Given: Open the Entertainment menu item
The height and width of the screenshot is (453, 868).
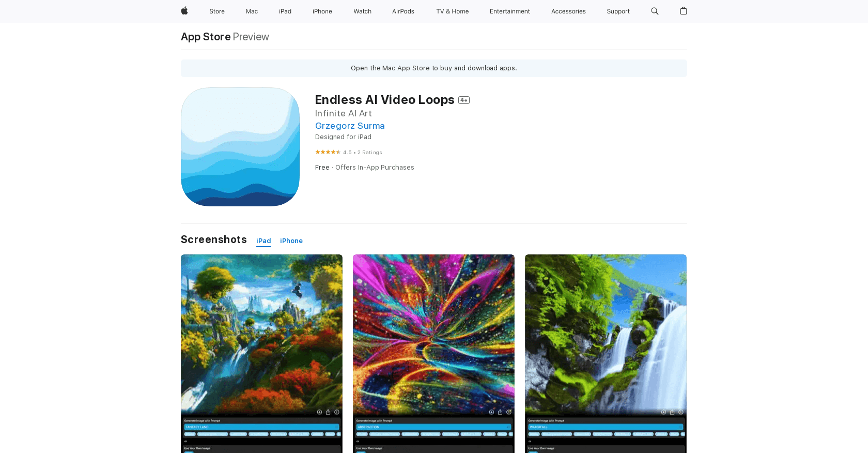Looking at the screenshot, I should (510, 11).
